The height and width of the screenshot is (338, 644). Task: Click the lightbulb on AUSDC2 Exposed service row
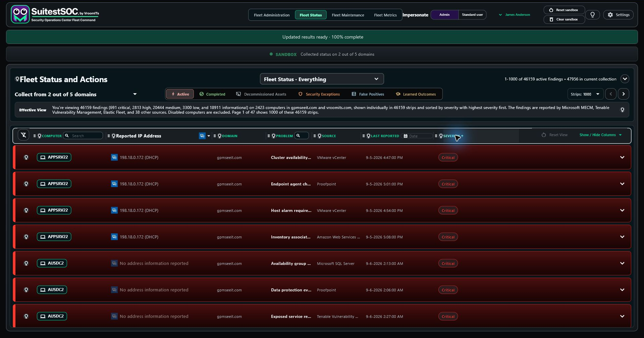pyautogui.click(x=26, y=316)
